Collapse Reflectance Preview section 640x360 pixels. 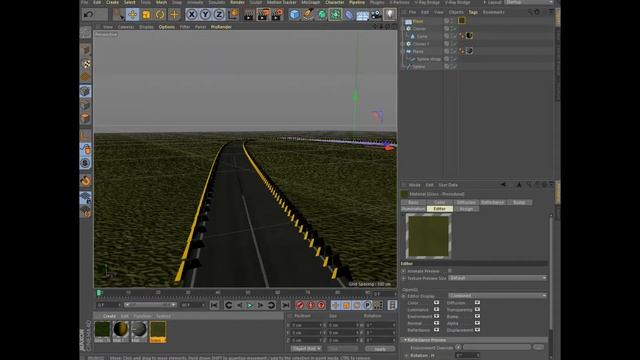tap(405, 340)
